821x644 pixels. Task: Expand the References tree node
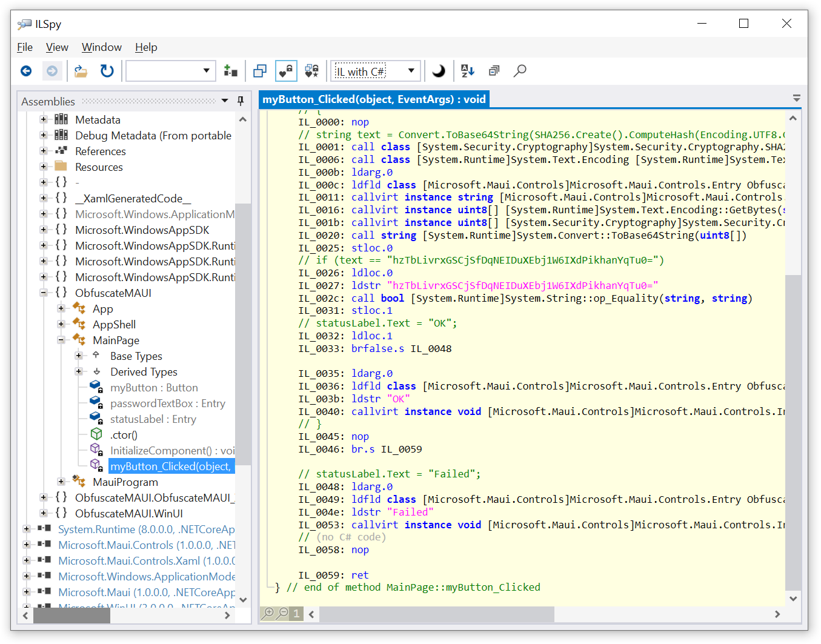[x=42, y=151]
